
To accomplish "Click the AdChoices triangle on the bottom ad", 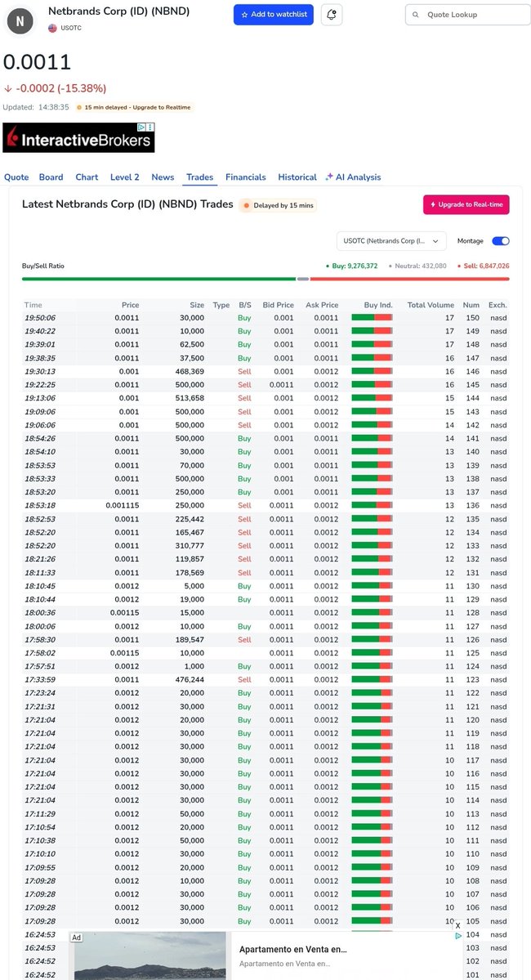I will click(x=458, y=936).
